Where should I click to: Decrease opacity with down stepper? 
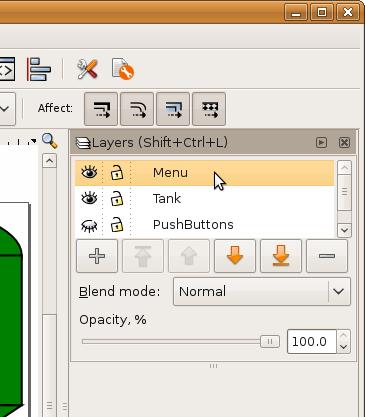coord(344,347)
